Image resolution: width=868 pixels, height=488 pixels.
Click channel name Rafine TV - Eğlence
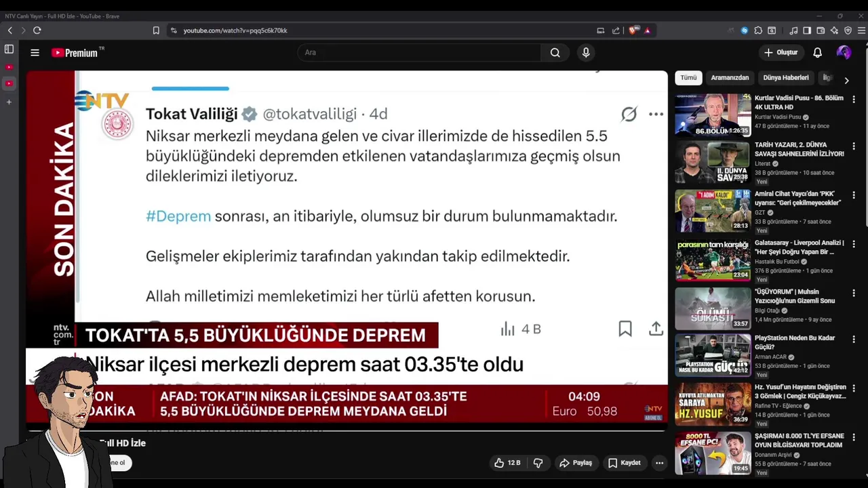(778, 406)
